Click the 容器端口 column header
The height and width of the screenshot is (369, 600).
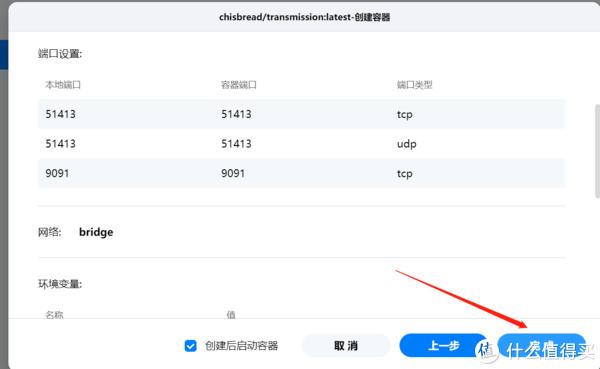239,85
